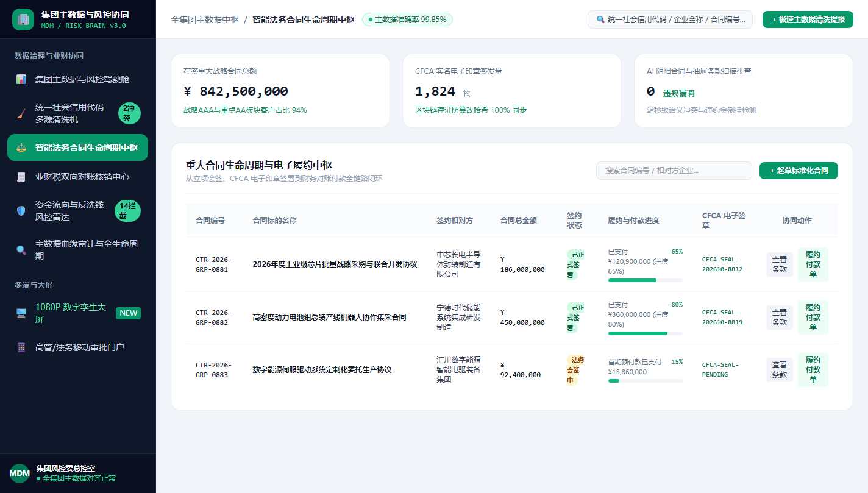Click the green MDM avatar in sidebar footer
The height and width of the screenshot is (493, 868).
(20, 473)
